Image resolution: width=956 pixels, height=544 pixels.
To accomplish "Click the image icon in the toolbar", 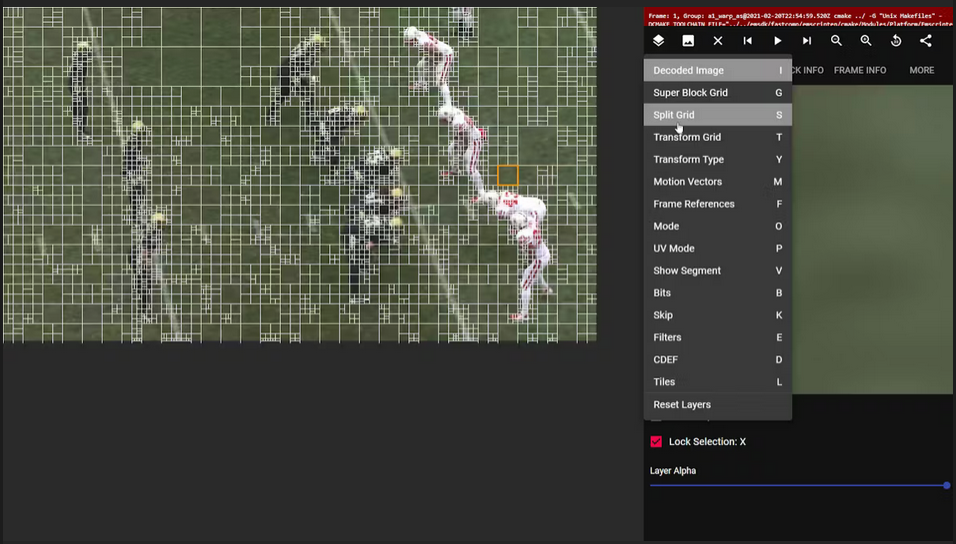I will (688, 41).
